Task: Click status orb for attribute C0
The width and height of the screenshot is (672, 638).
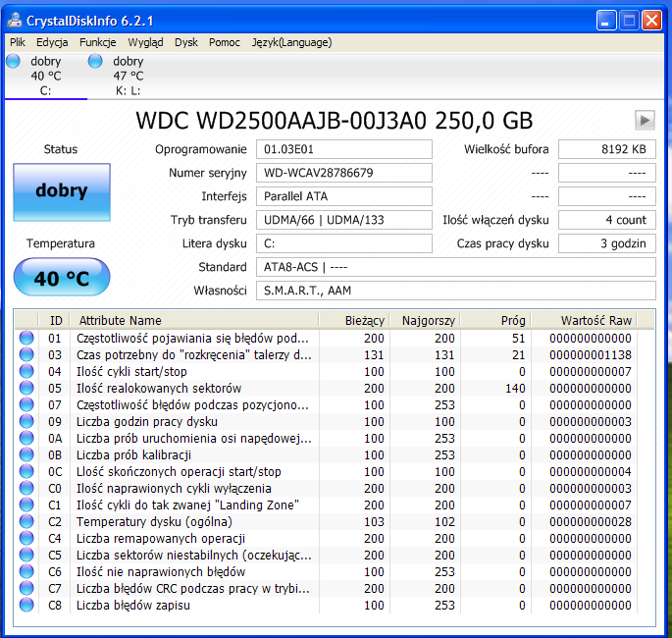Action: point(26,489)
